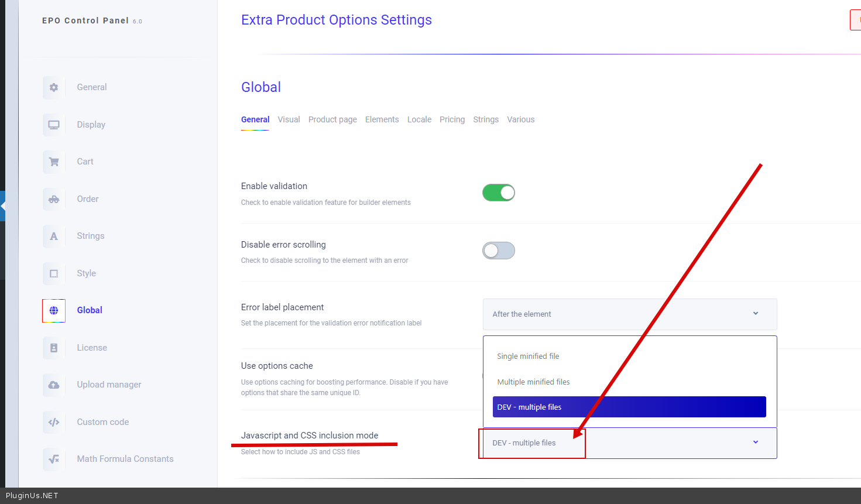Go to License in sidebar

[92, 348]
